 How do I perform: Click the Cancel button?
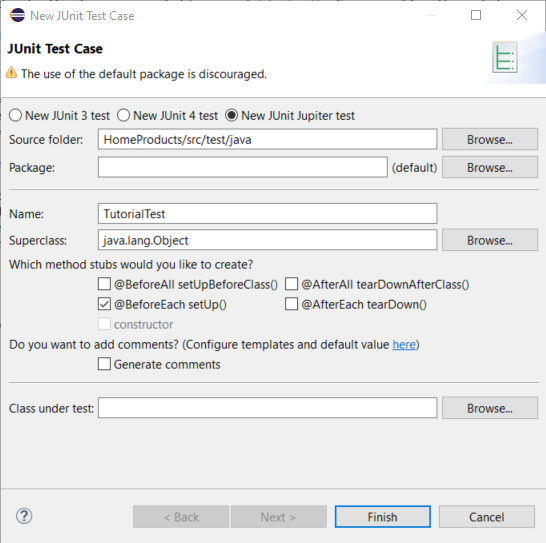click(x=486, y=517)
